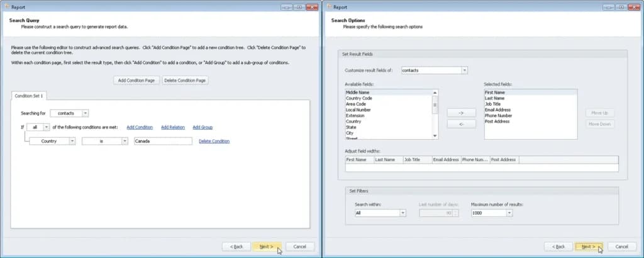Click the Email Address column header
The width and height of the screenshot is (644, 258).
(446, 159)
